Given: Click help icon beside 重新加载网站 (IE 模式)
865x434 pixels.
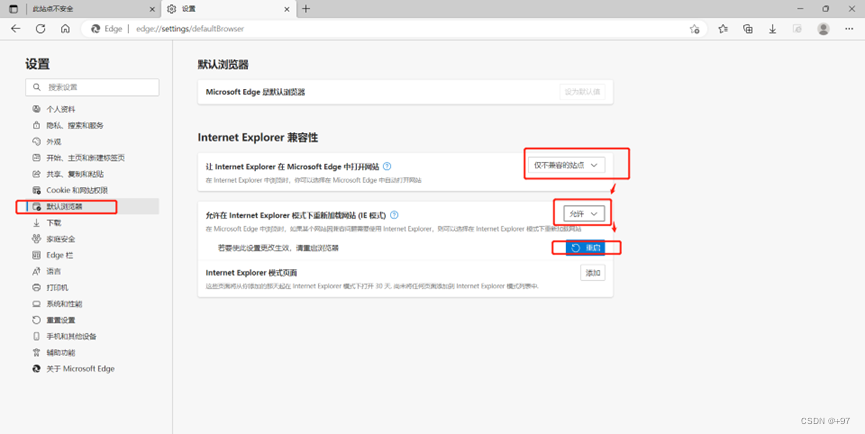Looking at the screenshot, I should pos(394,215).
